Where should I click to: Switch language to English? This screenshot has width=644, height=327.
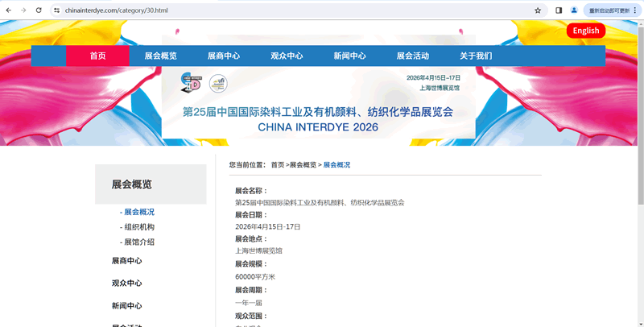(x=585, y=31)
